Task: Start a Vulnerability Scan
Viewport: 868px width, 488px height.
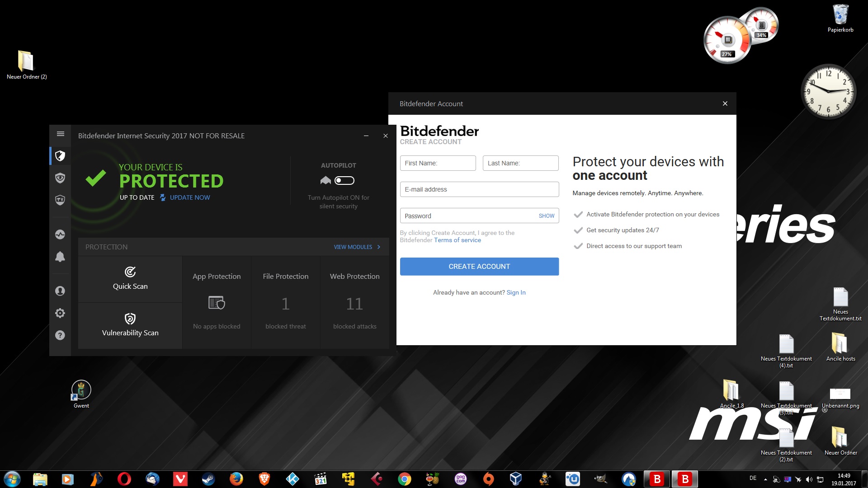Action: [x=130, y=325]
